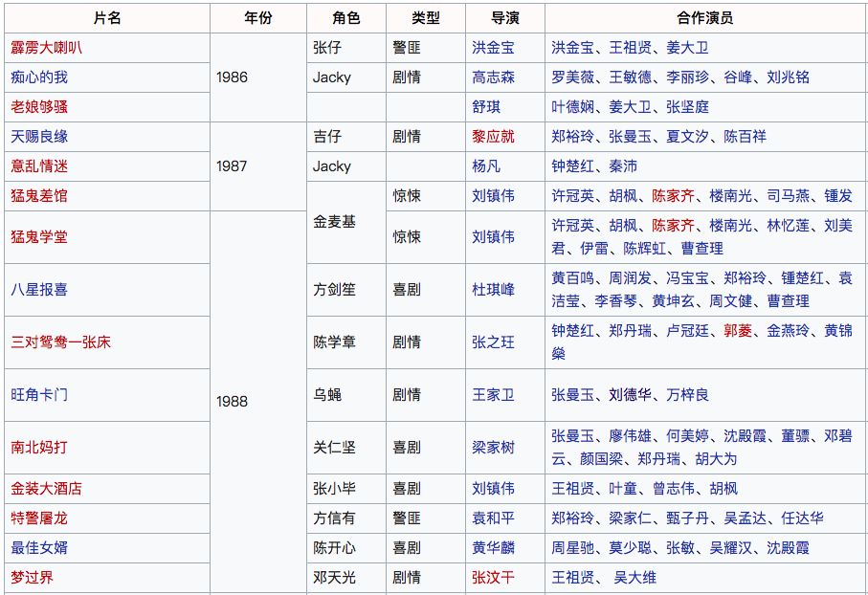Click 刘镇伟 in the 金装大酒店 row

493,489
